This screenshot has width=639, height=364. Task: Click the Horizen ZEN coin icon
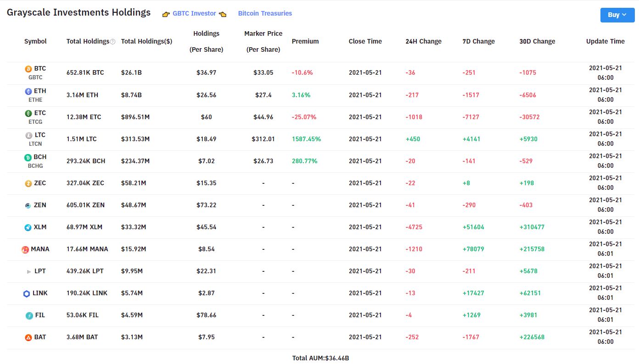(x=28, y=205)
